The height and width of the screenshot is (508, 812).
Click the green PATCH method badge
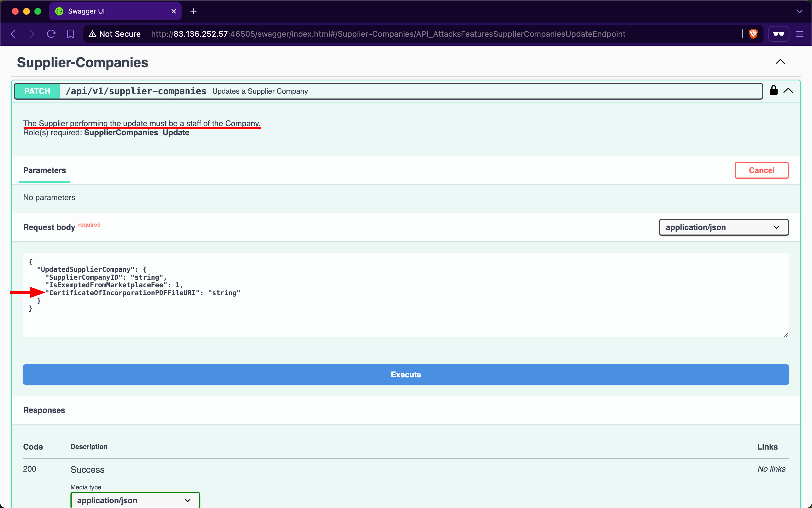(37, 91)
